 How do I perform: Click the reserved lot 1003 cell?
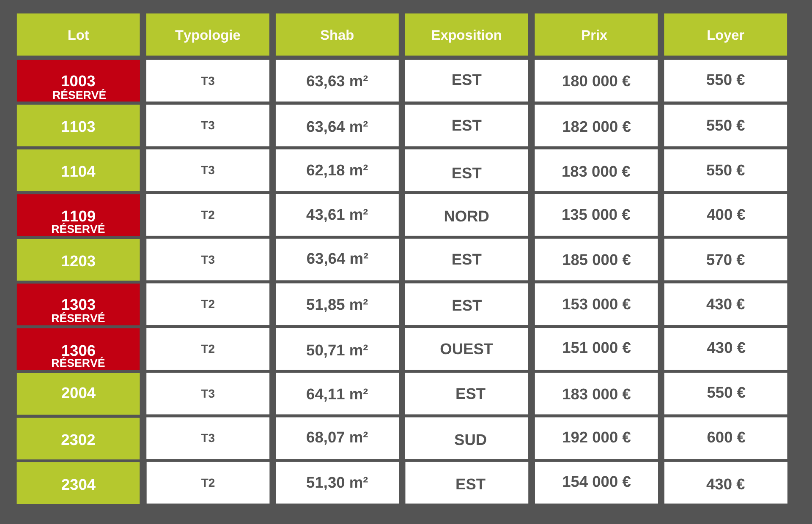78,81
